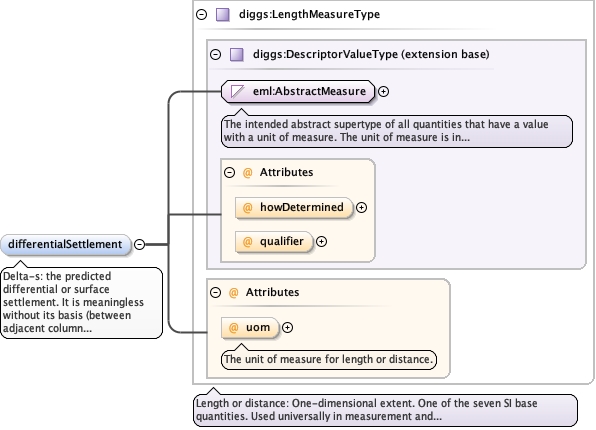
Task: Click the @ icon beside the upper Attributes header
Action: tap(247, 173)
